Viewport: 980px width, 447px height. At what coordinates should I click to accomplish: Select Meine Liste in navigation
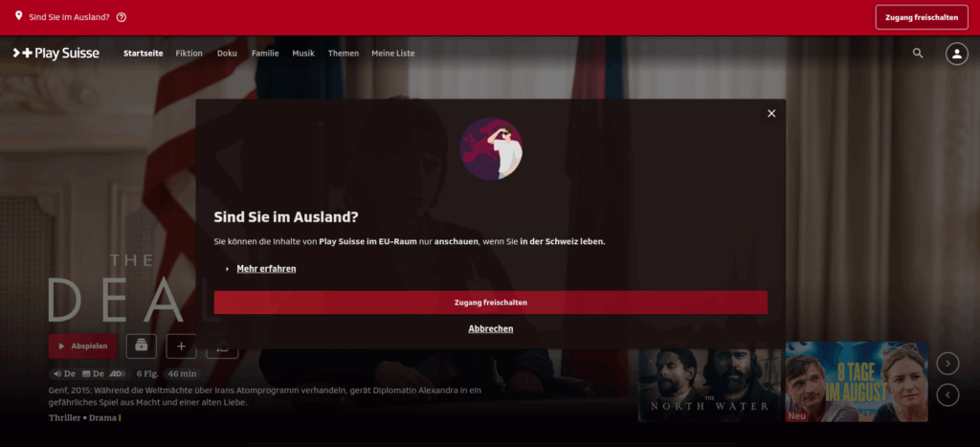pyautogui.click(x=393, y=54)
